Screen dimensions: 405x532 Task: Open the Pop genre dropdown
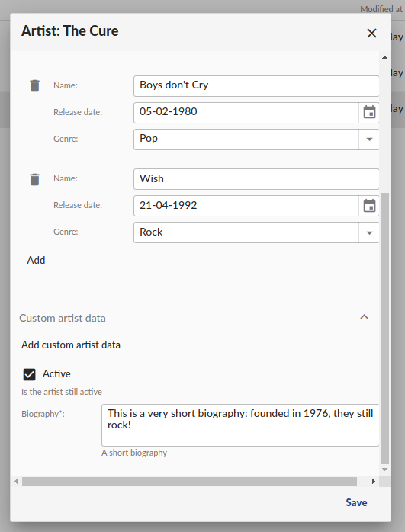pyautogui.click(x=369, y=139)
